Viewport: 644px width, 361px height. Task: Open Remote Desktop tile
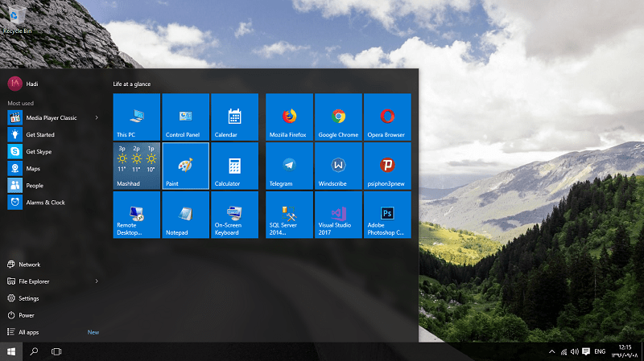(137, 215)
